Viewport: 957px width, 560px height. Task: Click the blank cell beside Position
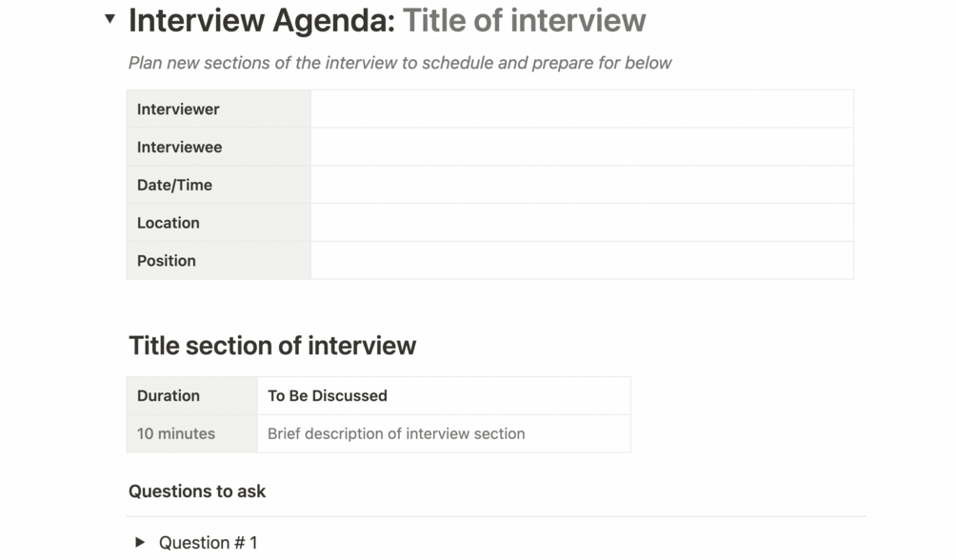point(581,261)
